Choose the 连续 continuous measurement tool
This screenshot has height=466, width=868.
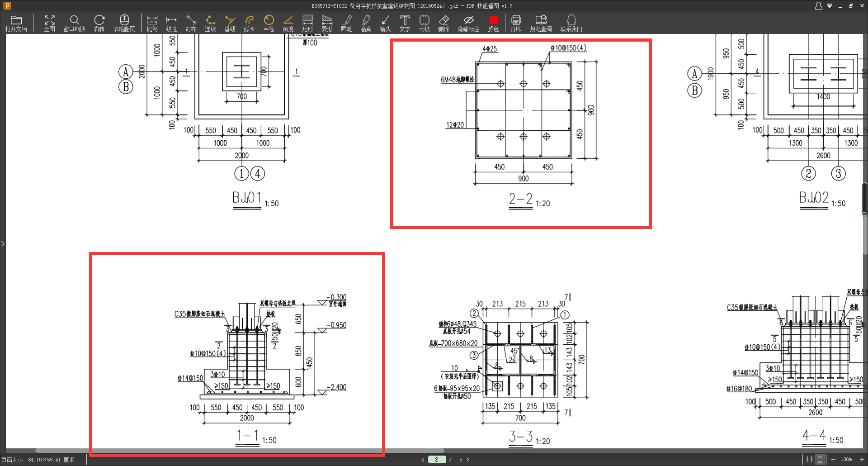point(210,24)
